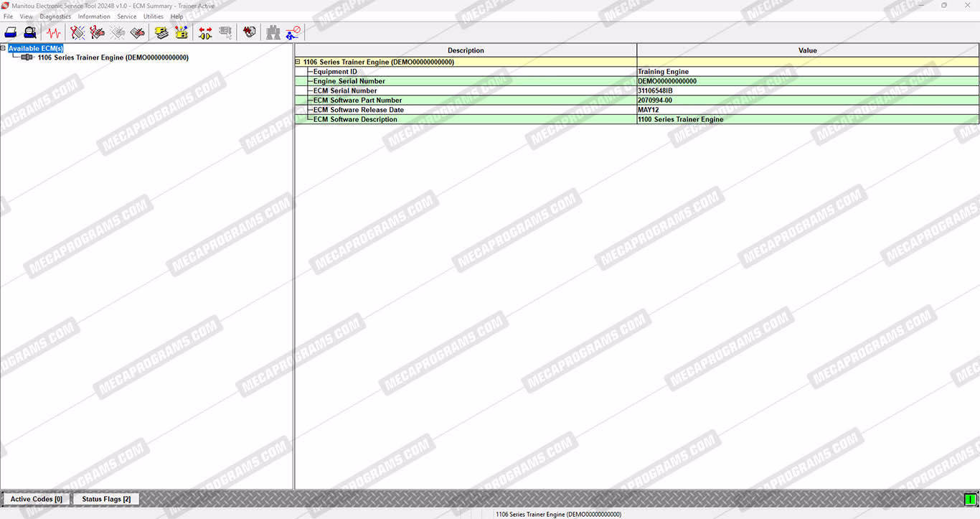This screenshot has width=980, height=519.
Task: Click the Status Flags [2] button
Action: coord(106,499)
